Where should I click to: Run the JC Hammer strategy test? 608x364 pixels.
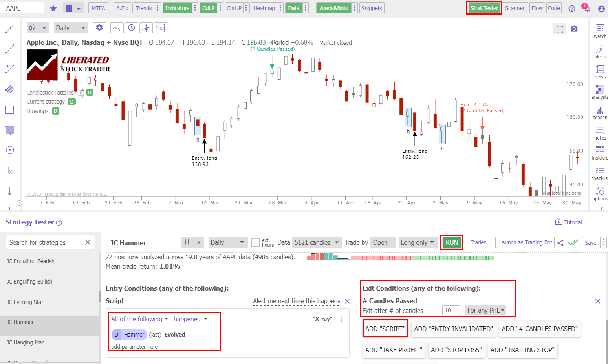coord(451,242)
